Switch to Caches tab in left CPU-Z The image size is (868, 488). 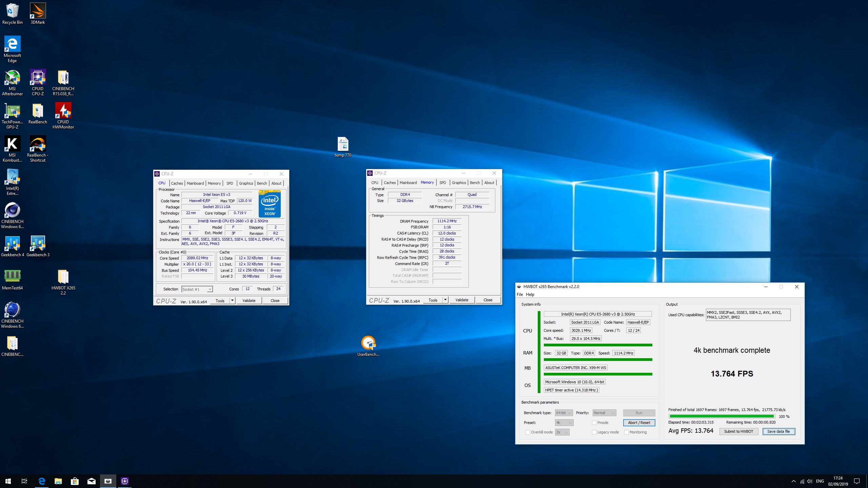pos(177,183)
